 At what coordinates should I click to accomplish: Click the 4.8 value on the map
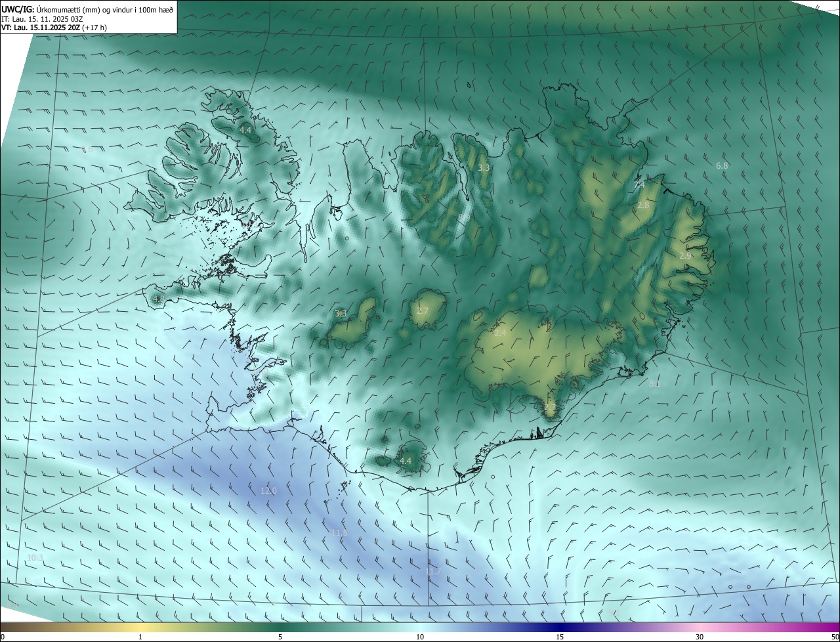[x=158, y=299]
